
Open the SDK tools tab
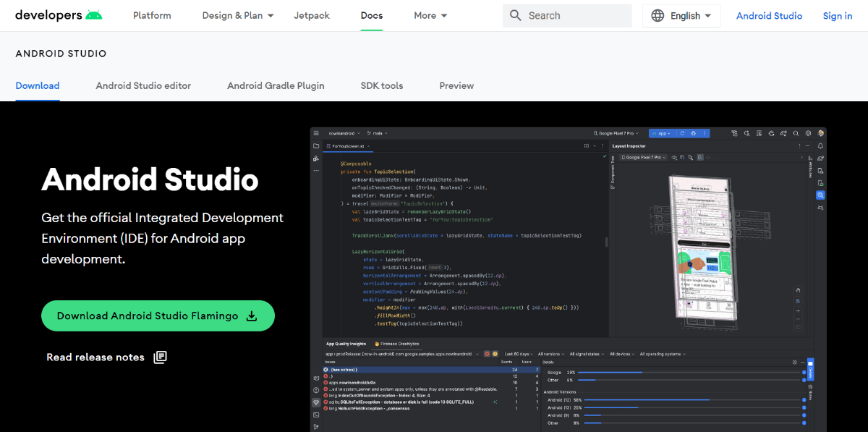coord(381,85)
